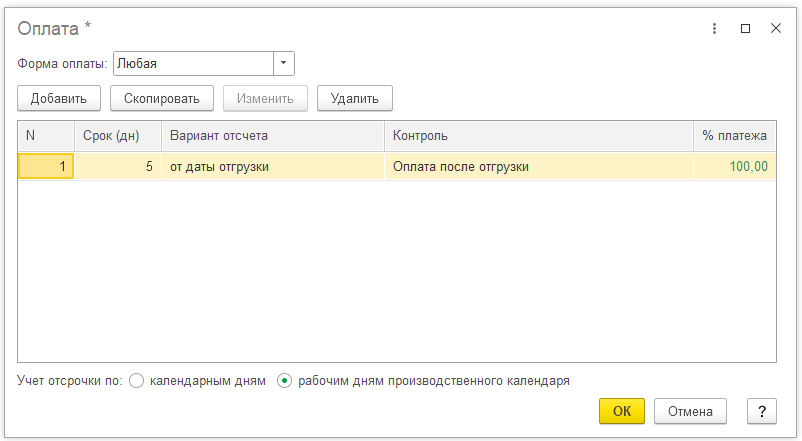Click the Отмена button
The height and width of the screenshot is (441, 802).
[690, 411]
